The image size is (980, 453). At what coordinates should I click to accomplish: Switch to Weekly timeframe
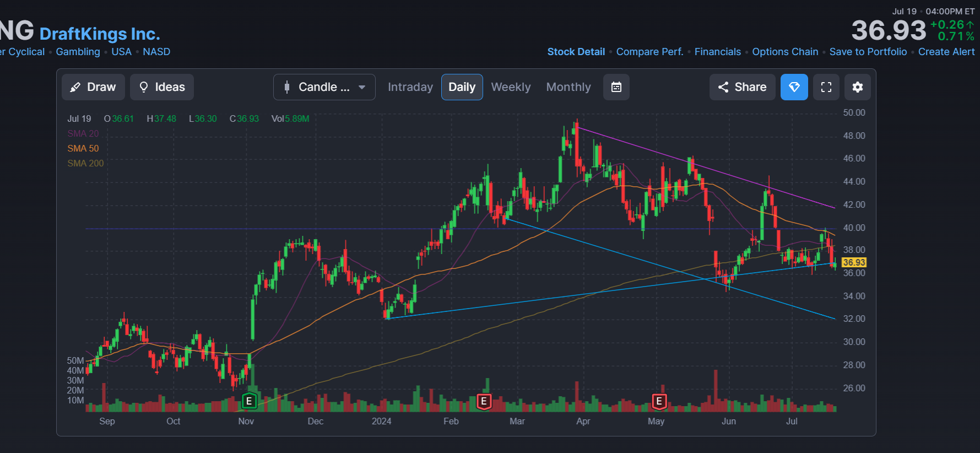[511, 87]
